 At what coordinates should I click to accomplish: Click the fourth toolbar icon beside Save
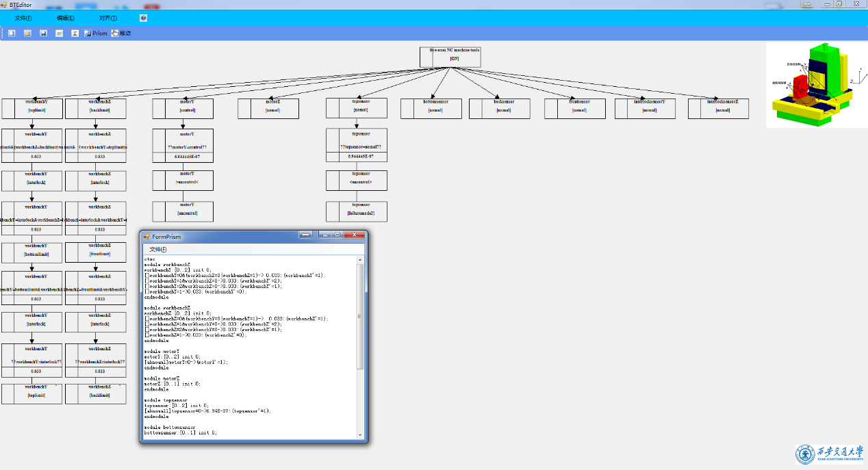(x=59, y=33)
